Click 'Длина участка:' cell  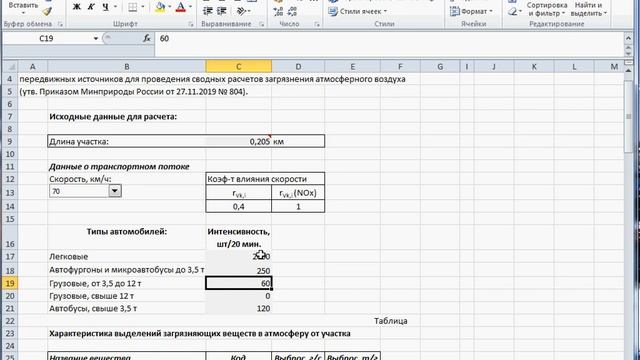point(127,142)
